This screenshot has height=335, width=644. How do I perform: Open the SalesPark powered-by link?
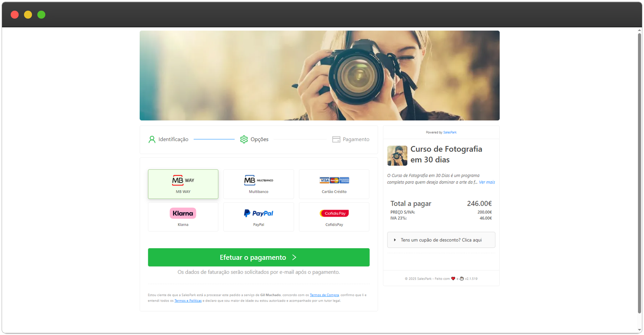click(x=450, y=132)
